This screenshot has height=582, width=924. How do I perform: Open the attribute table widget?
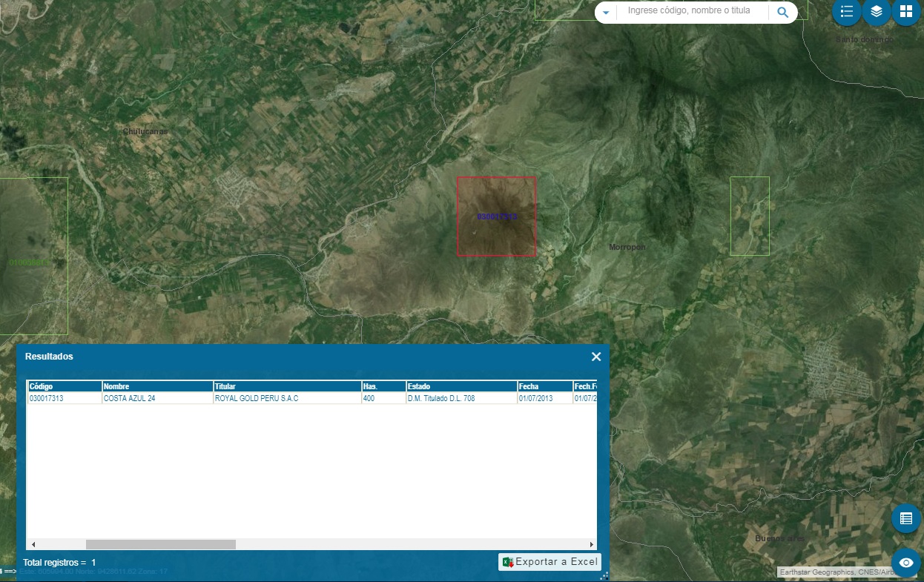pyautogui.click(x=905, y=518)
